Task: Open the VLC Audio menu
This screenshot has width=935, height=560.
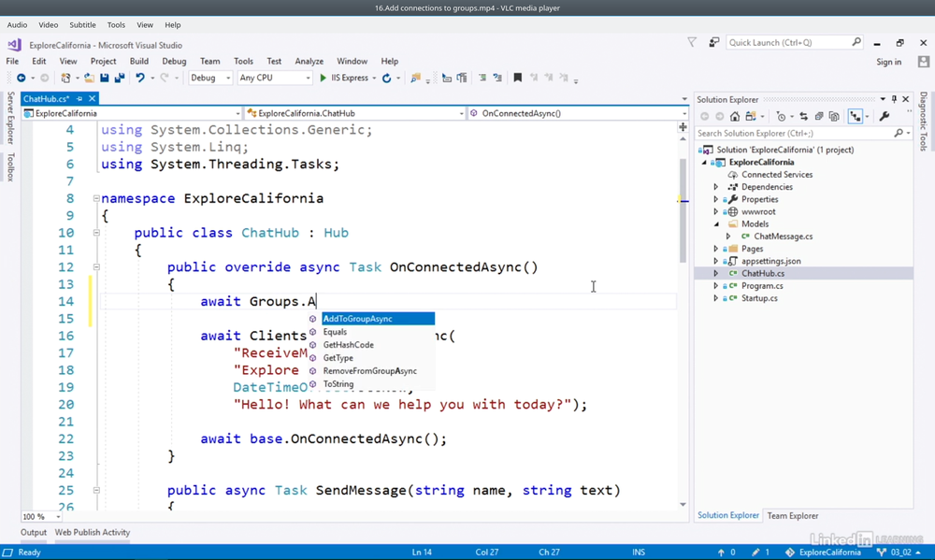Action: pos(17,25)
